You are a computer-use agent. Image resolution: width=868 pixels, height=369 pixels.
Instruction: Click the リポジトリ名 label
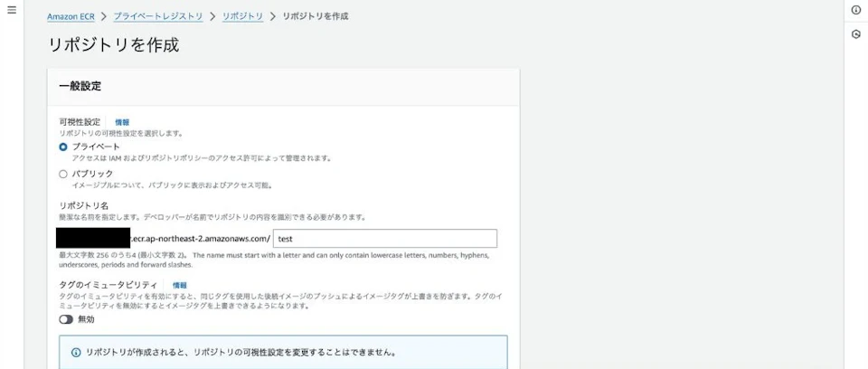tap(83, 205)
